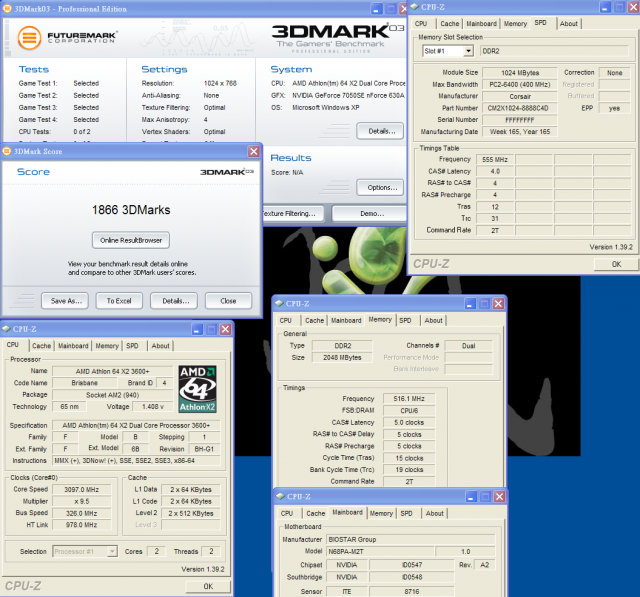Click the Multiplier value x 9.5
Image resolution: width=640 pixels, height=597 pixels.
(82, 502)
